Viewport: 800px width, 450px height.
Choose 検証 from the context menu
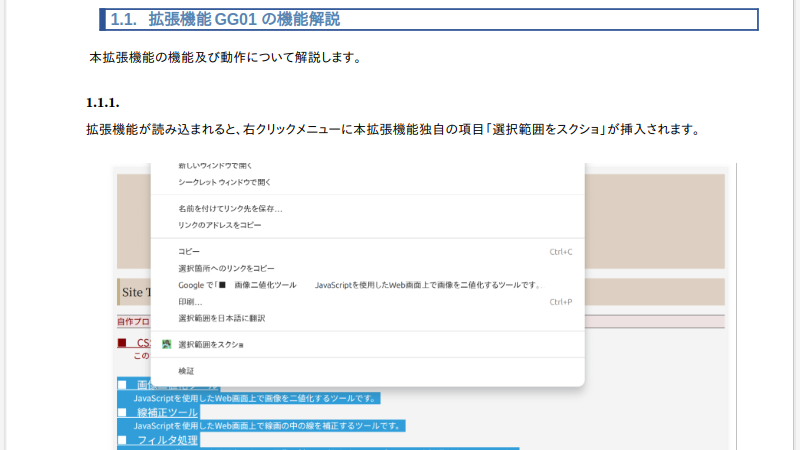tap(186, 371)
